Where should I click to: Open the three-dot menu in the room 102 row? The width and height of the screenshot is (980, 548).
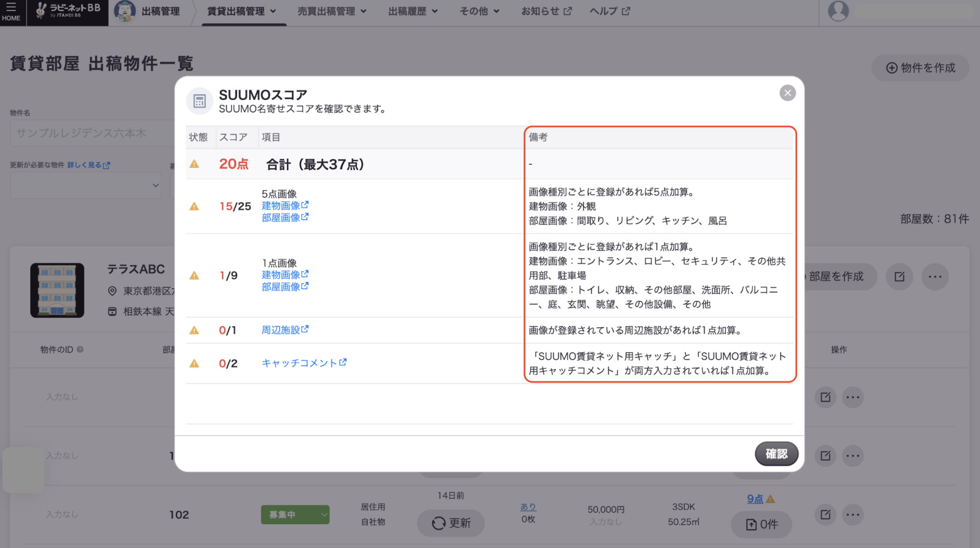[853, 514]
